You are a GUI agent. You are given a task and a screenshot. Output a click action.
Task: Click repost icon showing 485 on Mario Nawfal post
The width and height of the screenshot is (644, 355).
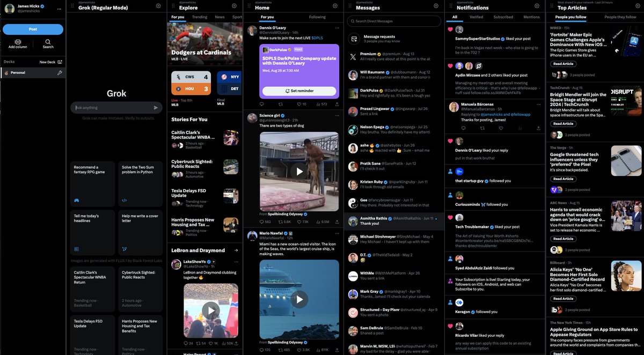click(x=280, y=350)
